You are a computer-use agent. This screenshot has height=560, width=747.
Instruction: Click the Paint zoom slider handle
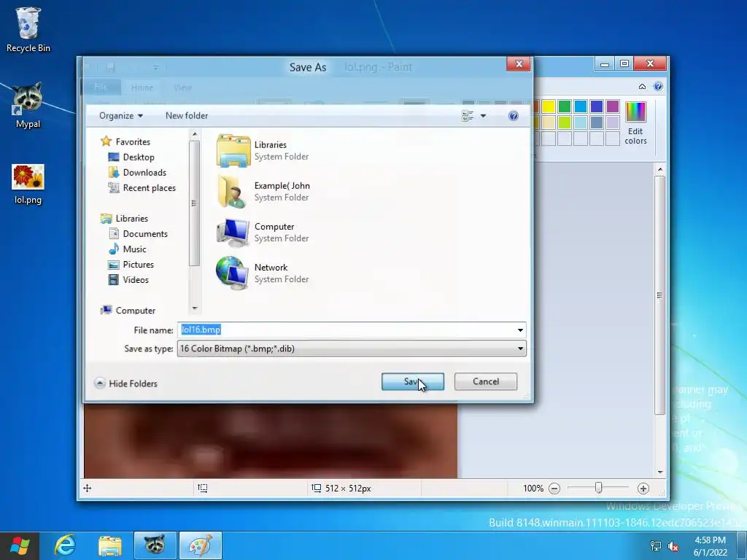[599, 488]
